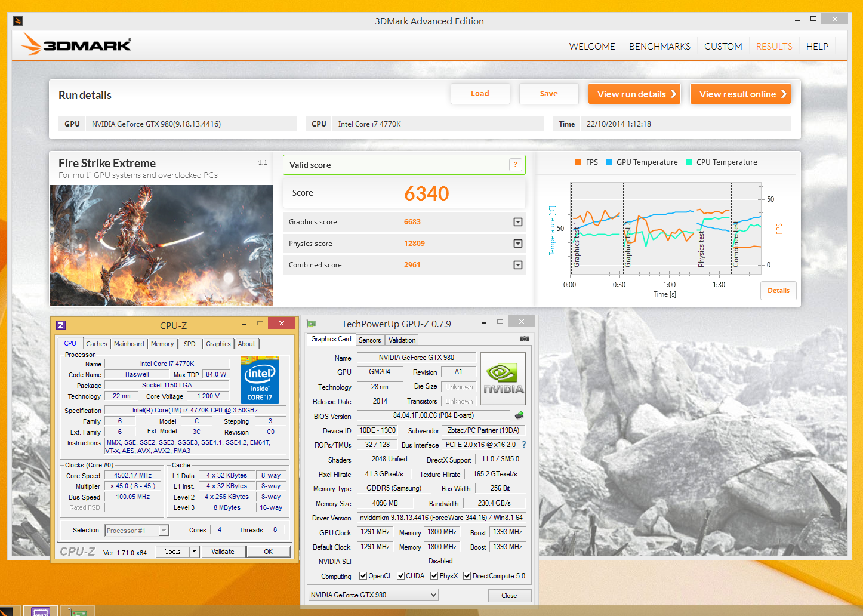The height and width of the screenshot is (616, 863).
Task: Click the 6340 overall score value
Action: 426,193
